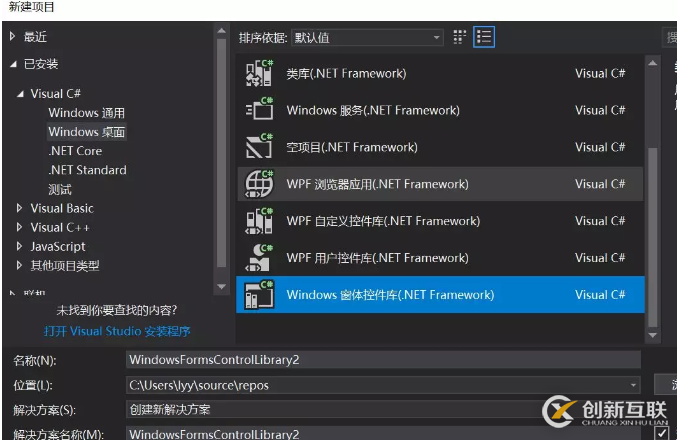The width and height of the screenshot is (677, 440).
Task: Click the category tree scrollbar thumb
Action: point(221,153)
